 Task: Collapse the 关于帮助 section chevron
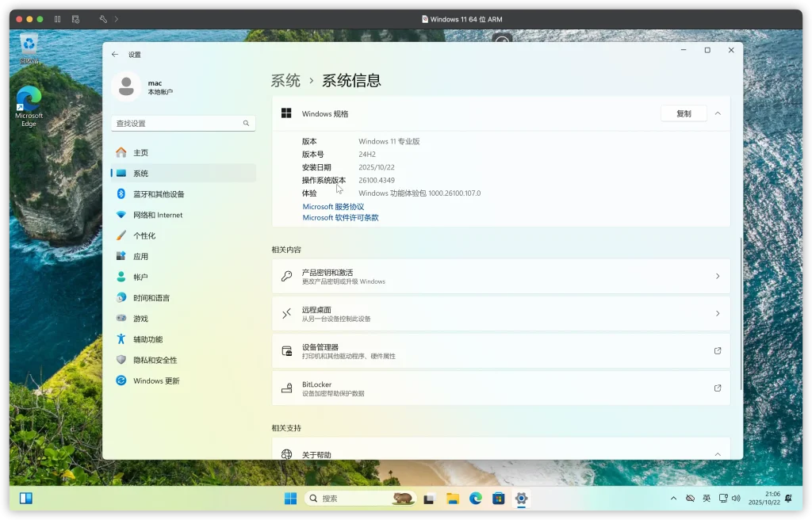[718, 454]
